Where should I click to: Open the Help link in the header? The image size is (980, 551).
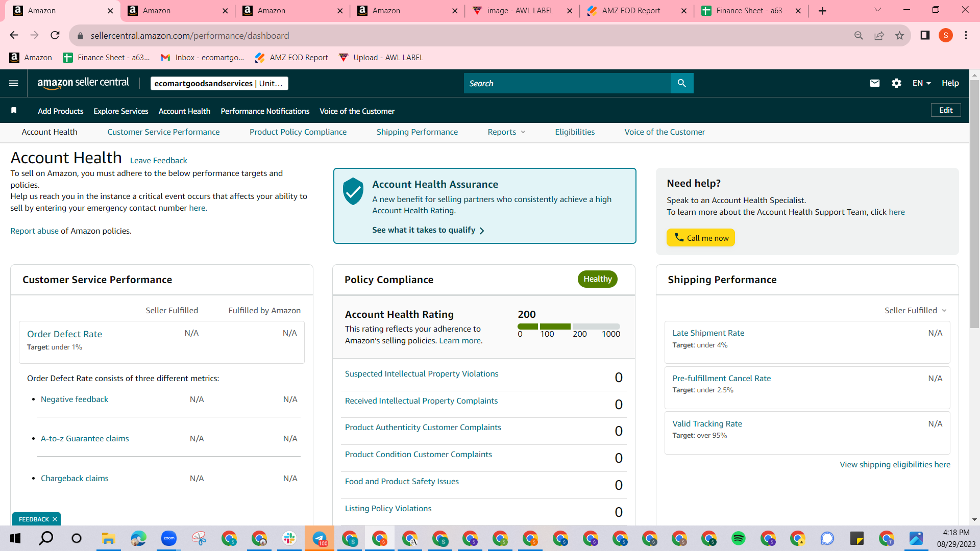tap(950, 83)
